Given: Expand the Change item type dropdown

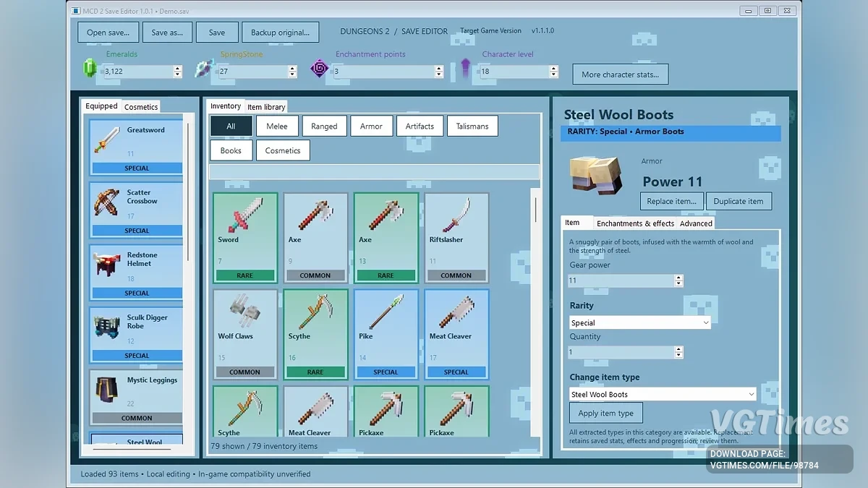Looking at the screenshot, I should [663, 394].
